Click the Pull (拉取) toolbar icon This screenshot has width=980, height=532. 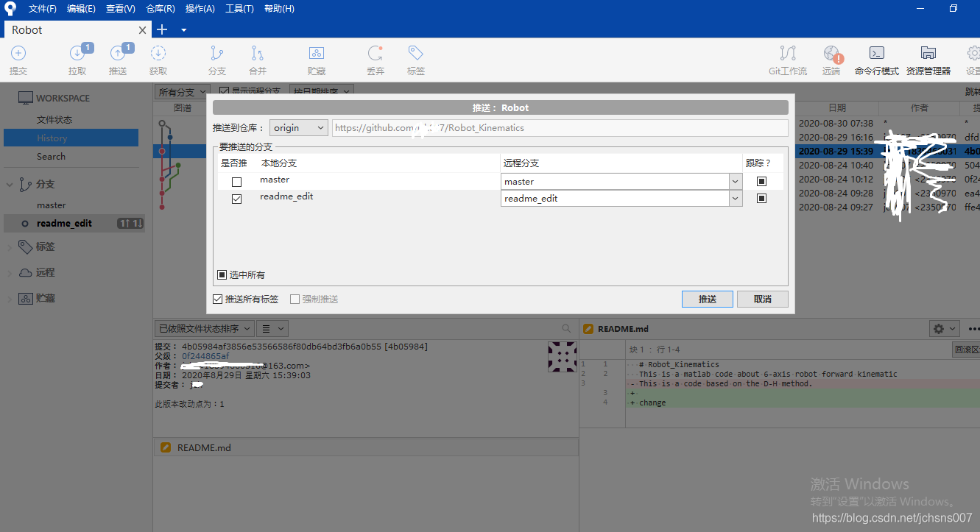[x=77, y=53]
